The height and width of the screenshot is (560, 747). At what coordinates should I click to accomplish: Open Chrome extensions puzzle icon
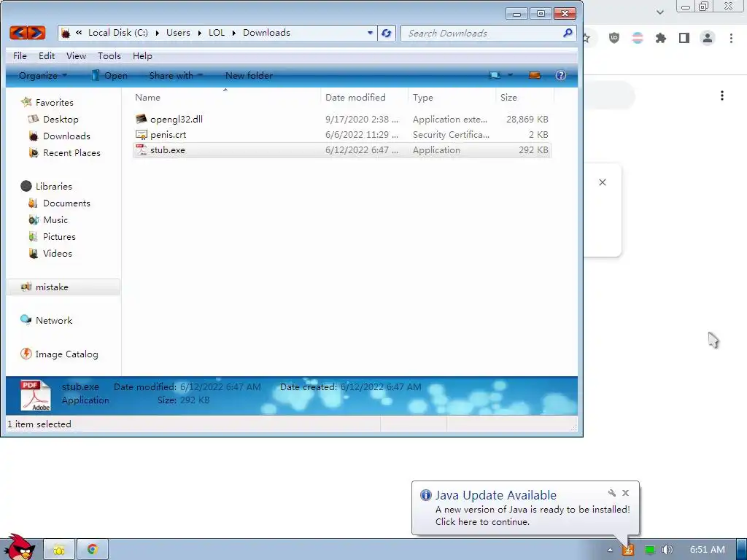pos(660,38)
